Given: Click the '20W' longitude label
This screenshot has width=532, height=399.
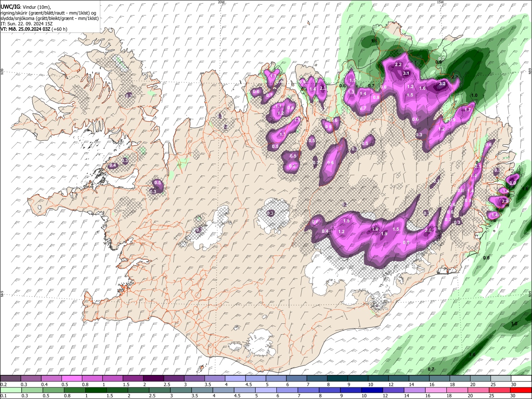Looking at the screenshot, I should 221,2.
